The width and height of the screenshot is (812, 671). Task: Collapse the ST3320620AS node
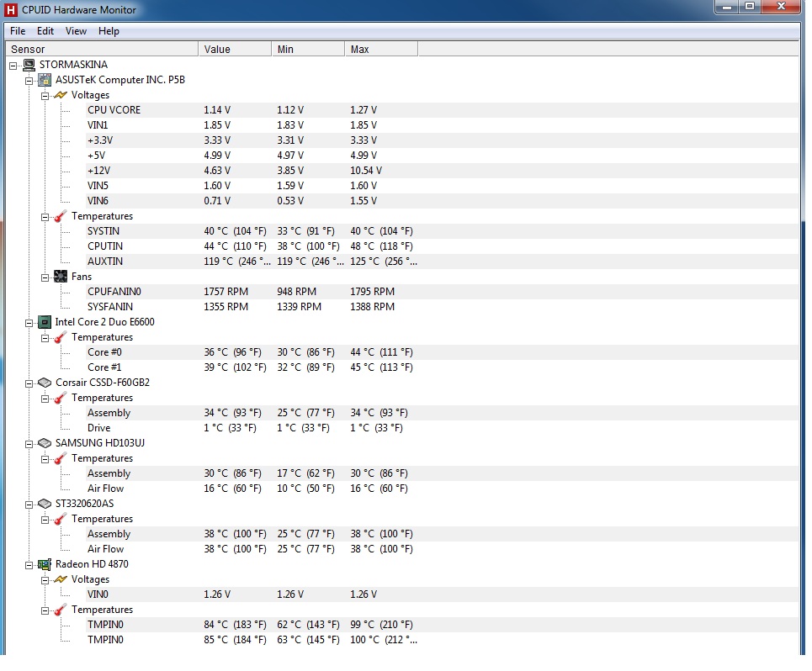point(29,505)
